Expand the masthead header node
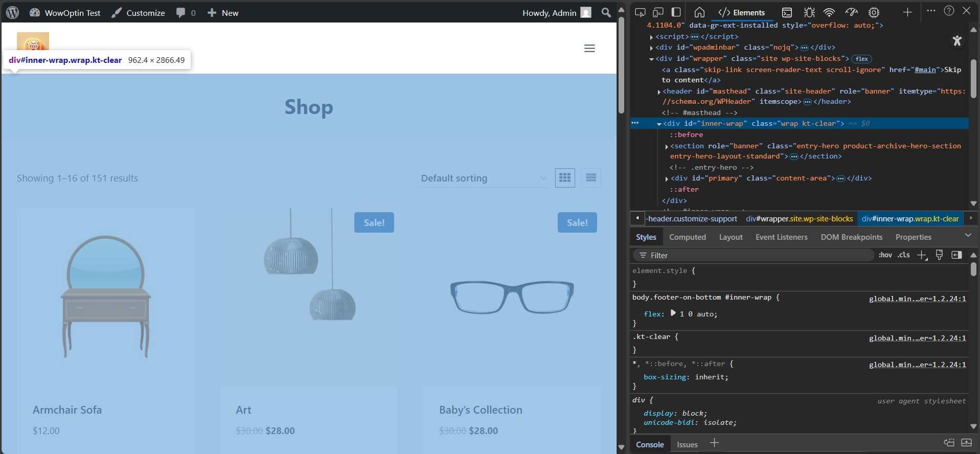The image size is (980, 454). pyautogui.click(x=659, y=92)
